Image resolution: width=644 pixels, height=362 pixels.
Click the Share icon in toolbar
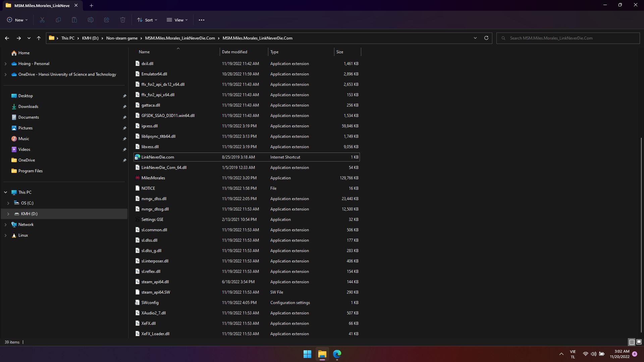click(107, 20)
